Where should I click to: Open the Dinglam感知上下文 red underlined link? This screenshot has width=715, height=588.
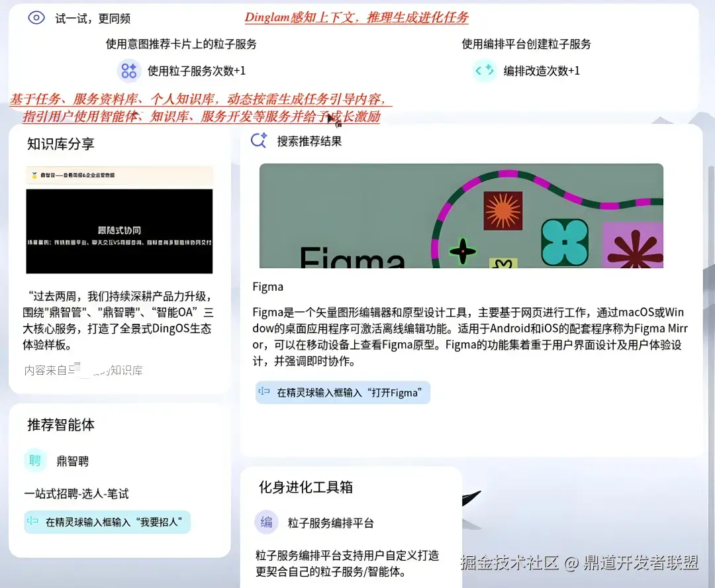click(356, 19)
